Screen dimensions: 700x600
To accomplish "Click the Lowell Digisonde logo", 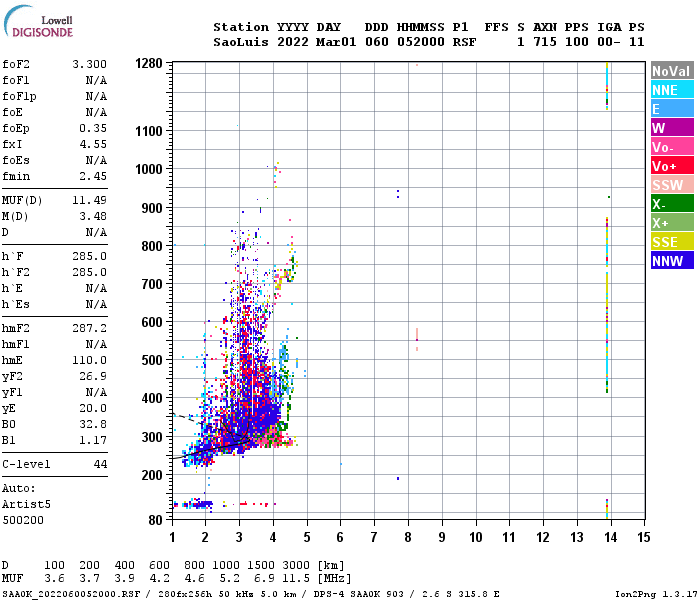I will point(38,22).
